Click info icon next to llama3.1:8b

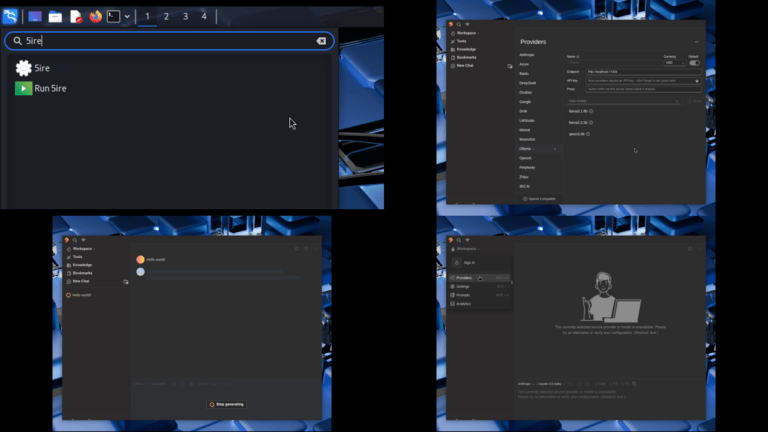[x=591, y=111]
